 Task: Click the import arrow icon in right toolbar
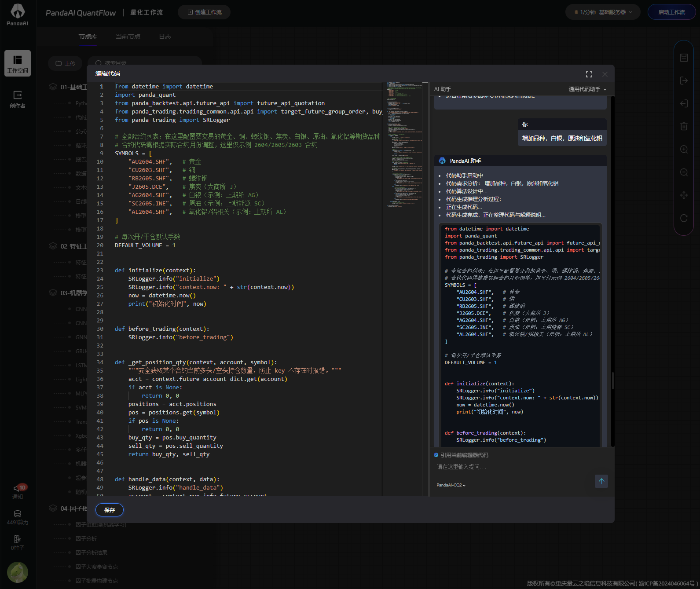684,103
